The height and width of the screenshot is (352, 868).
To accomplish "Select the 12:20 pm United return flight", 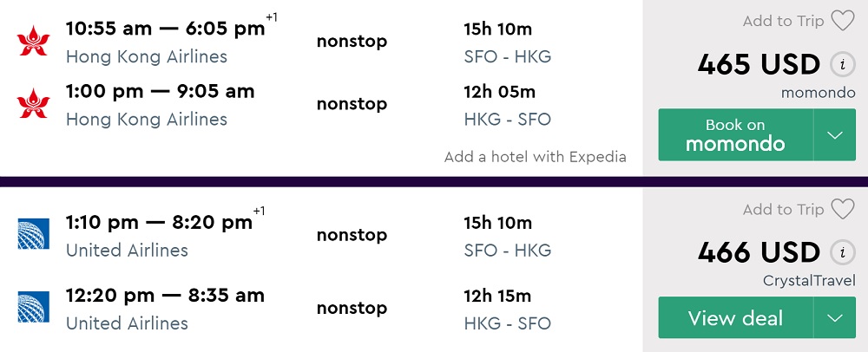I will (x=165, y=296).
